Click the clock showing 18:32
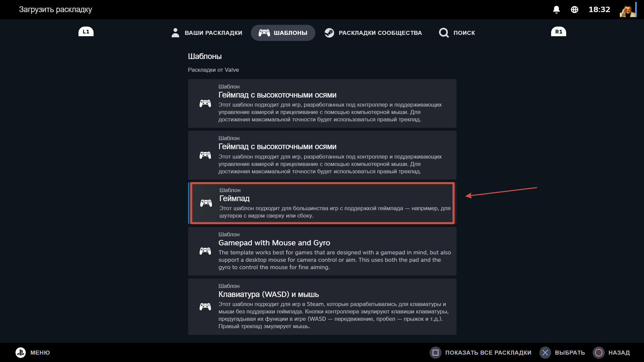Image resolution: width=644 pixels, height=362 pixels. [599, 9]
